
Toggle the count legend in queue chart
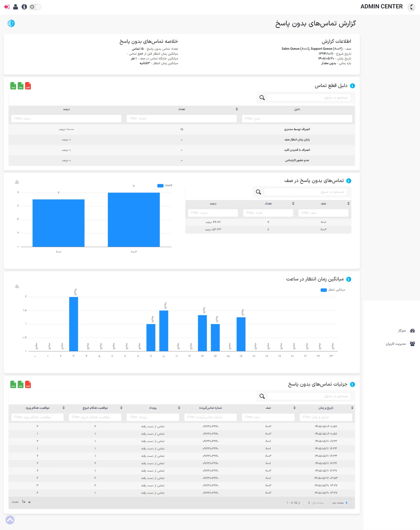tap(164, 185)
